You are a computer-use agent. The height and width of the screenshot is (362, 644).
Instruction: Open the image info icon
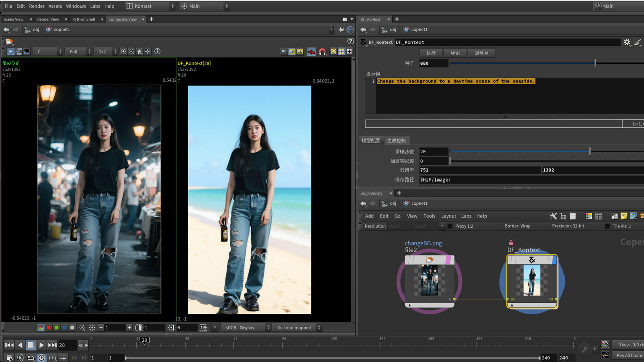pos(157,51)
